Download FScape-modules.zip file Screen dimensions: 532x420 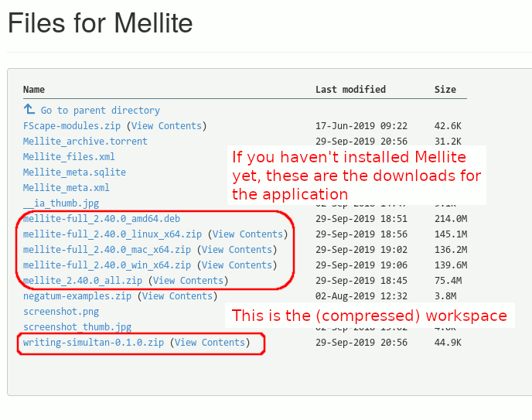[72, 126]
